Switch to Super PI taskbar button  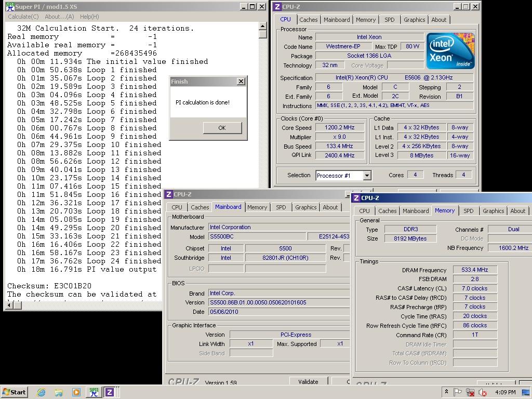(94, 392)
